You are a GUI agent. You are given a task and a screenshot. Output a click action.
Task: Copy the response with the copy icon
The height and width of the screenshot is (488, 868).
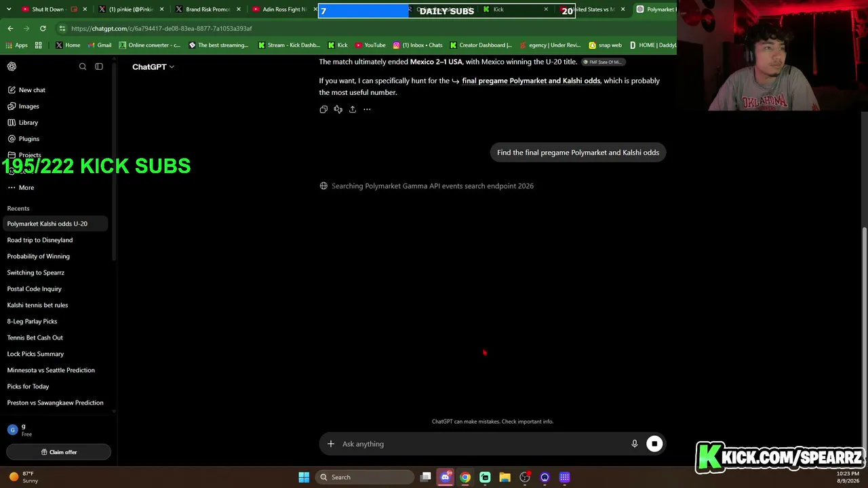[x=323, y=109]
